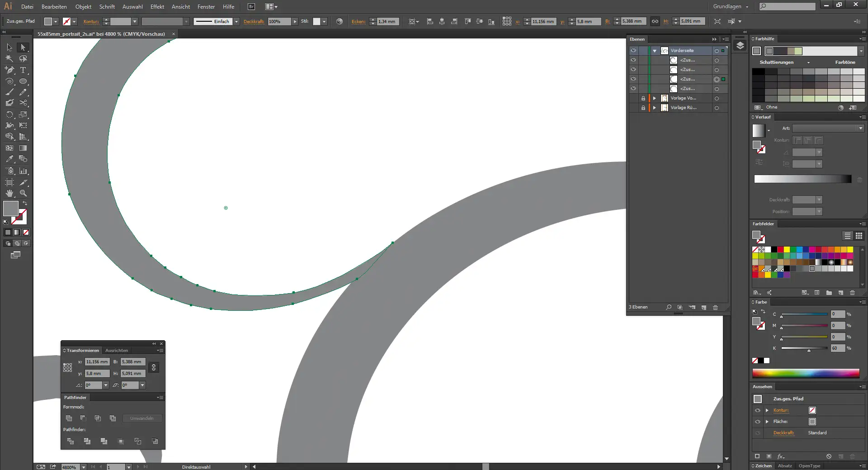Toggle visibility of Kontur in Aussehen panel
The height and width of the screenshot is (470, 868).
[758, 410]
